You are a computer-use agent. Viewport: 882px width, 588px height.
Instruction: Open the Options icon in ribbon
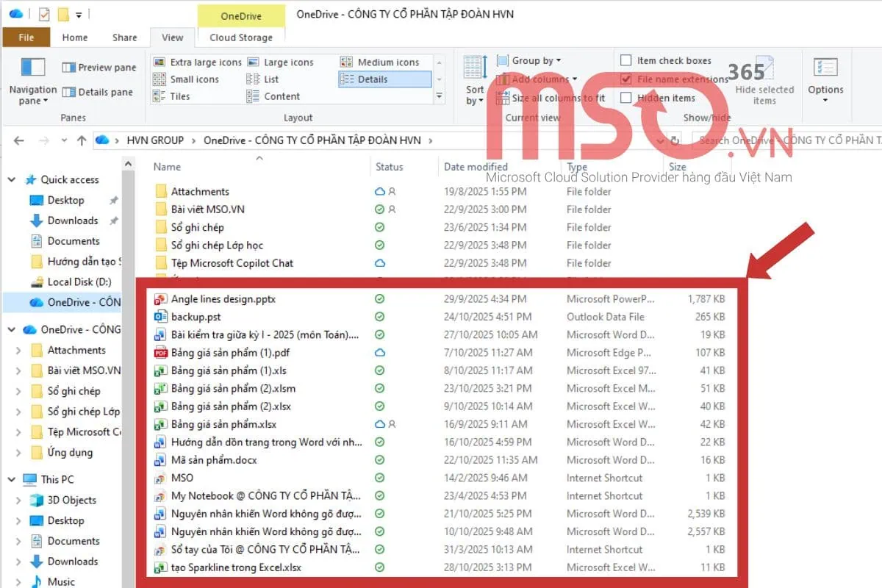click(x=825, y=68)
